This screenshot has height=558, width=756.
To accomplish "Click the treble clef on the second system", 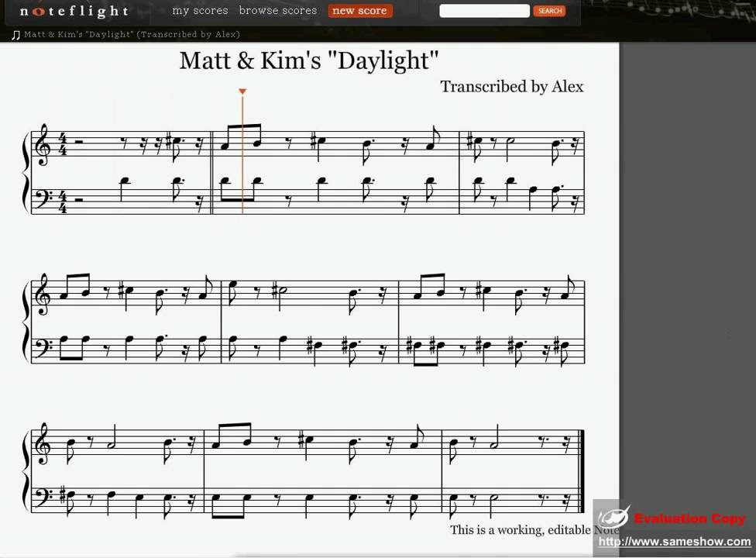I will pos(43,294).
